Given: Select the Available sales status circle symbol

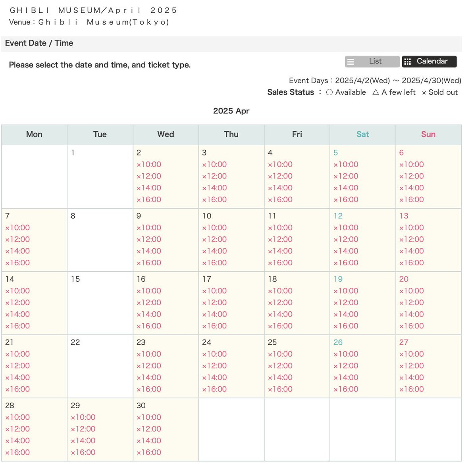Looking at the screenshot, I should click(x=329, y=92).
